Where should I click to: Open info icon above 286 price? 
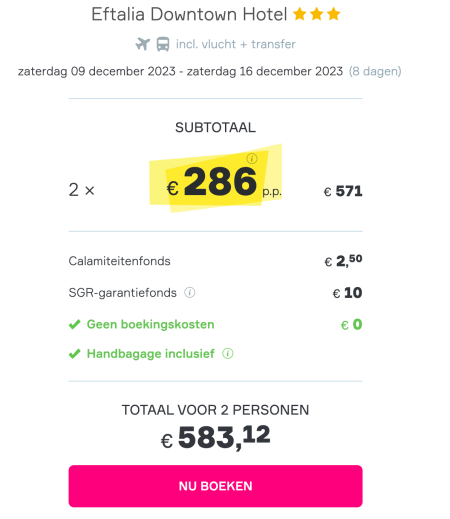[x=252, y=158]
